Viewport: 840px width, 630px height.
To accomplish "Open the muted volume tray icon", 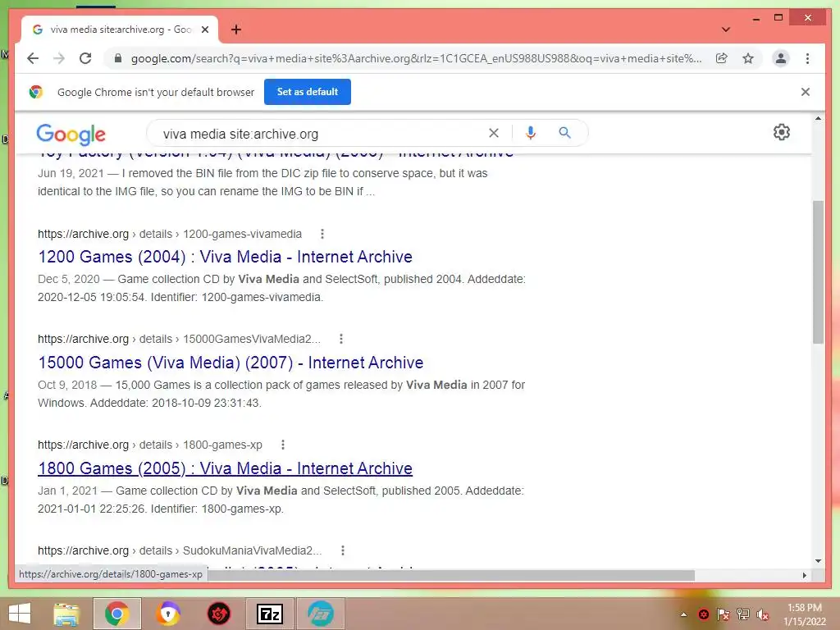I will point(762,614).
